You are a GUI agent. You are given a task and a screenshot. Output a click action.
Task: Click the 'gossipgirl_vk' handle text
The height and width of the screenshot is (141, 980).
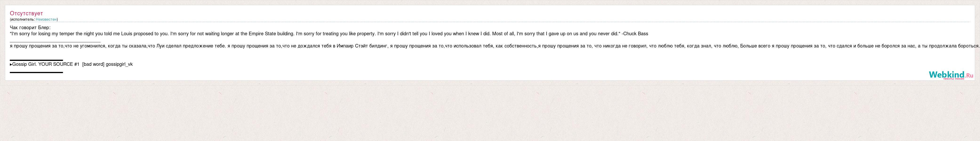click(119, 65)
